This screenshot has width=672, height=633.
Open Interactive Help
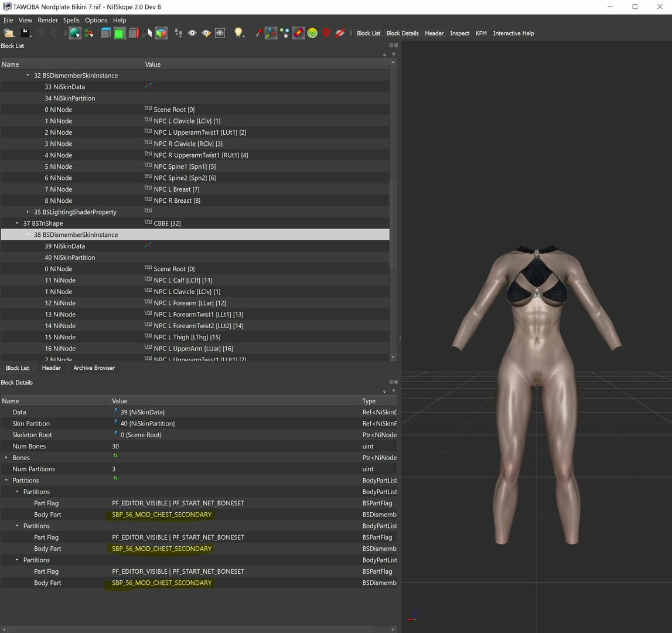click(x=513, y=33)
